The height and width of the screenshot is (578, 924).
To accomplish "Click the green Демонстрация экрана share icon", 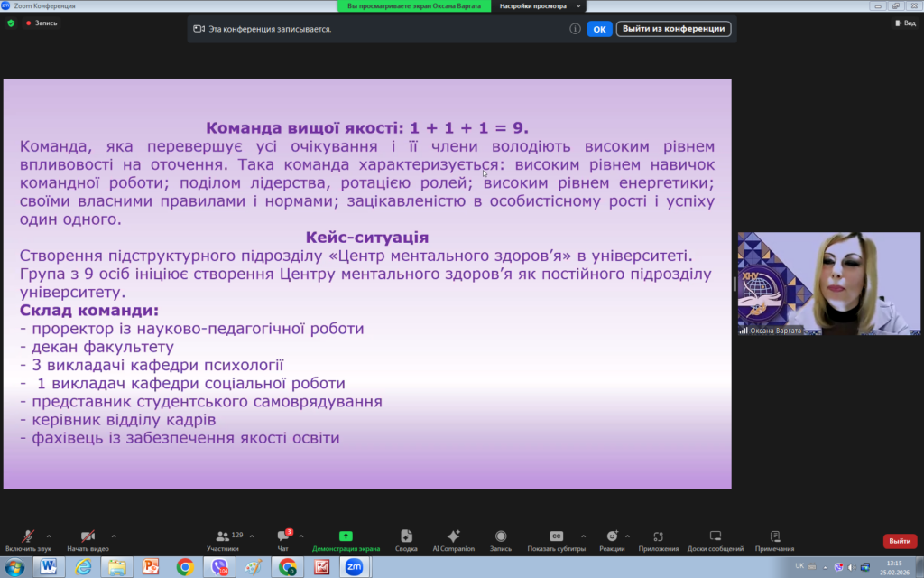I will (x=346, y=536).
